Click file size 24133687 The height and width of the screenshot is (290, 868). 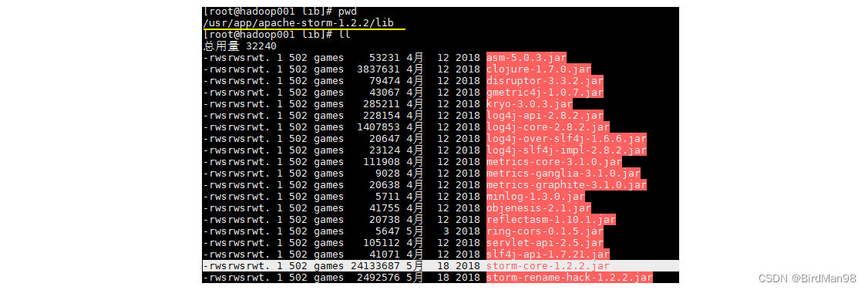pos(375,266)
